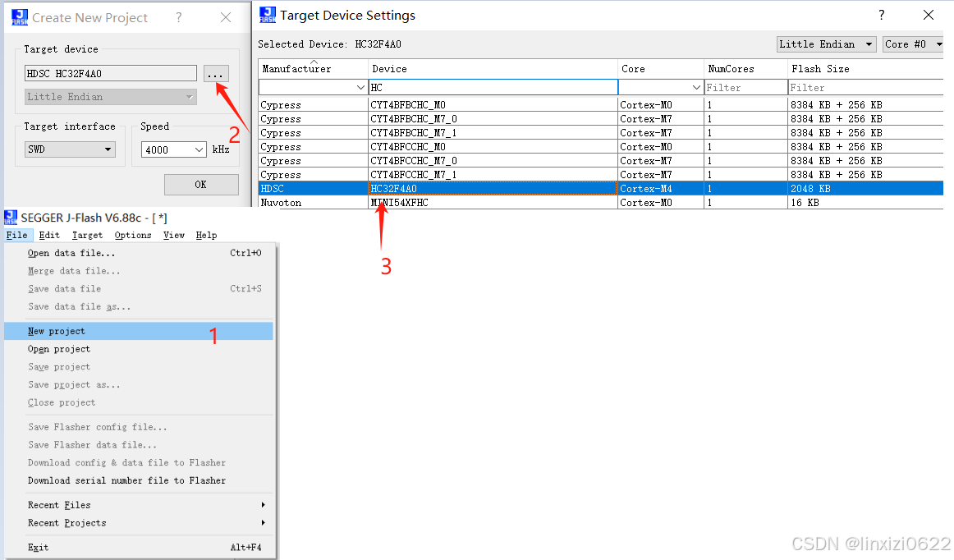Open the Options menu
Screen dimensions: 954x560
[x=133, y=235]
